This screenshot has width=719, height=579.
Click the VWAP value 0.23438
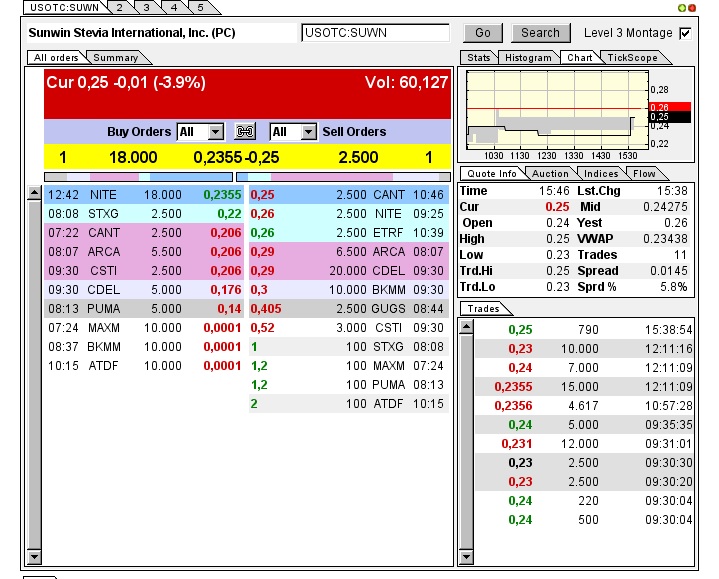(x=665, y=239)
